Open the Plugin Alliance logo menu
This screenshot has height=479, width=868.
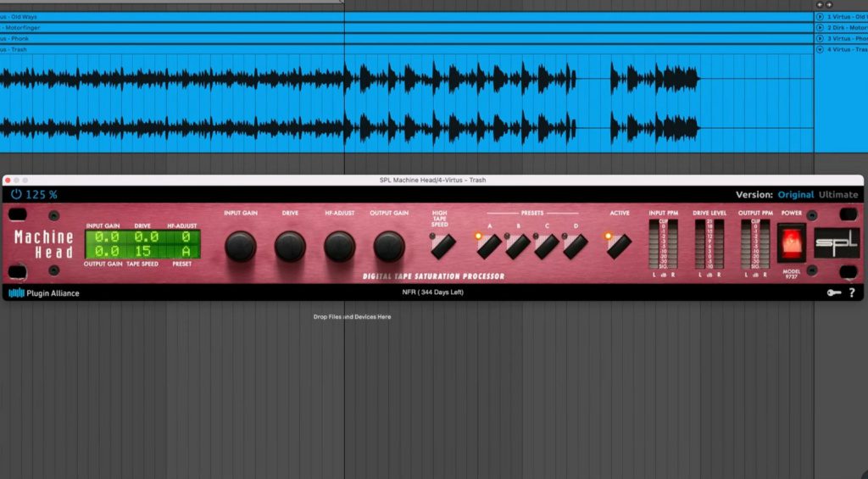[44, 293]
